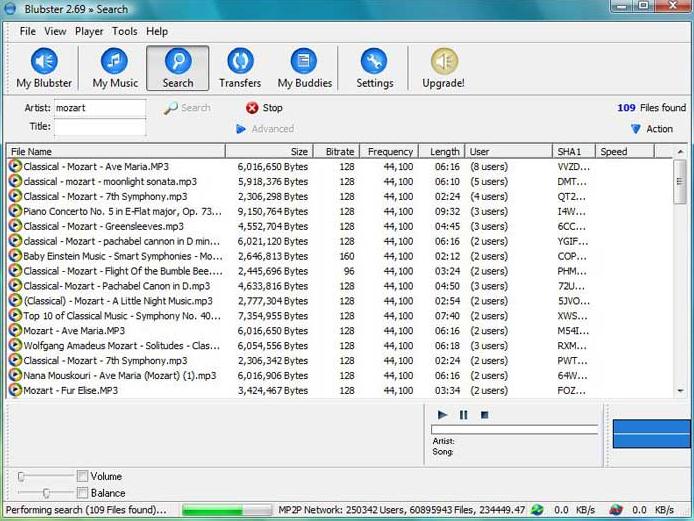Sort by Length column header
This screenshot has height=521, width=694.
click(x=442, y=151)
